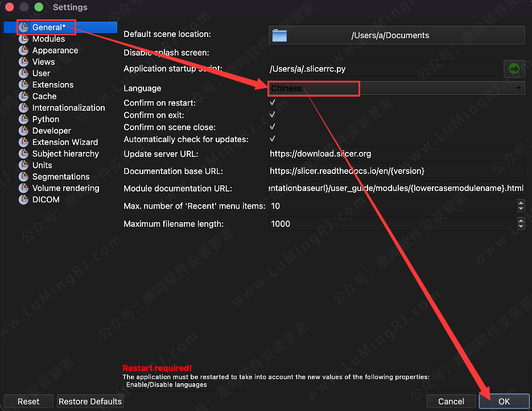Image resolution: width=532 pixels, height=411 pixels.
Task: Toggle the Confirm on restart checkbox
Action: 273,103
